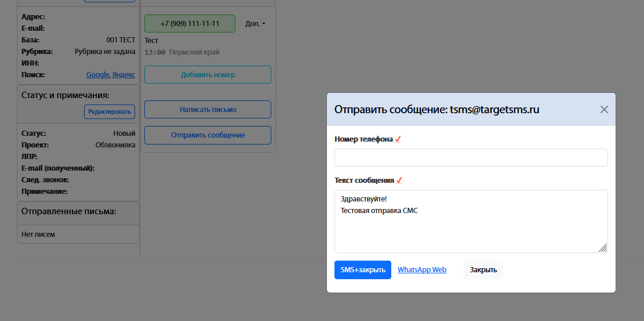
Task: Click the Отправленные письма heading
Action: click(69, 211)
